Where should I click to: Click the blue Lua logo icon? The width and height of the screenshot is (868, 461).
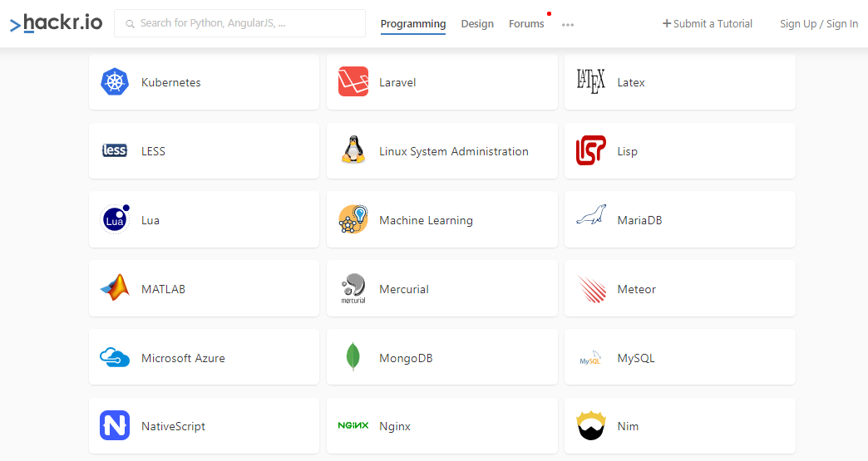point(115,219)
